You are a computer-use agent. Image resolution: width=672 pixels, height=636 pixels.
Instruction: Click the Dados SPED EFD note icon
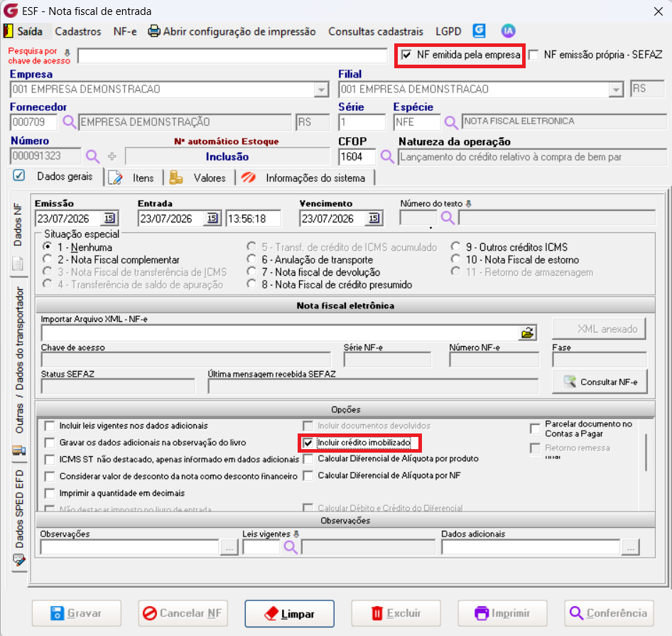click(x=19, y=560)
